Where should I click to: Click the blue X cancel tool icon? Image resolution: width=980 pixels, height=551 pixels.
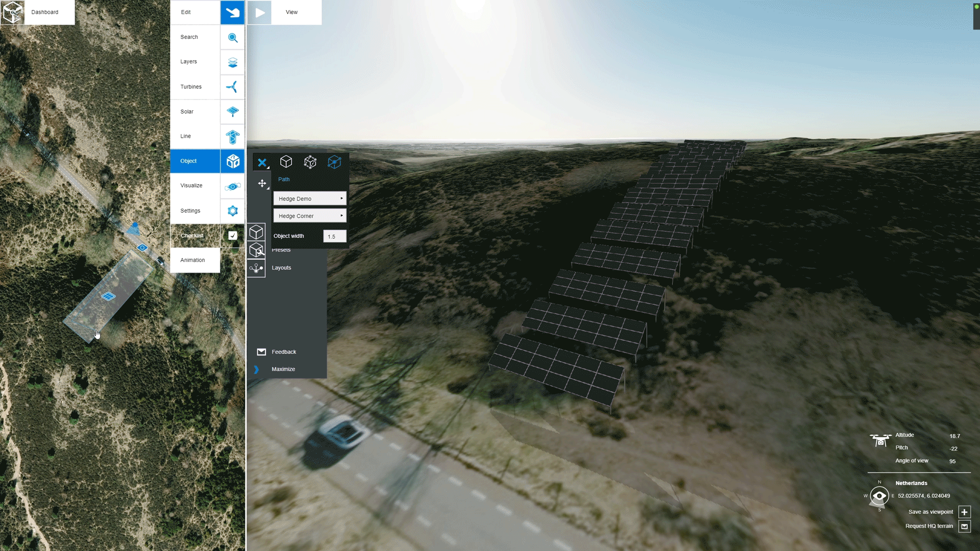[262, 163]
